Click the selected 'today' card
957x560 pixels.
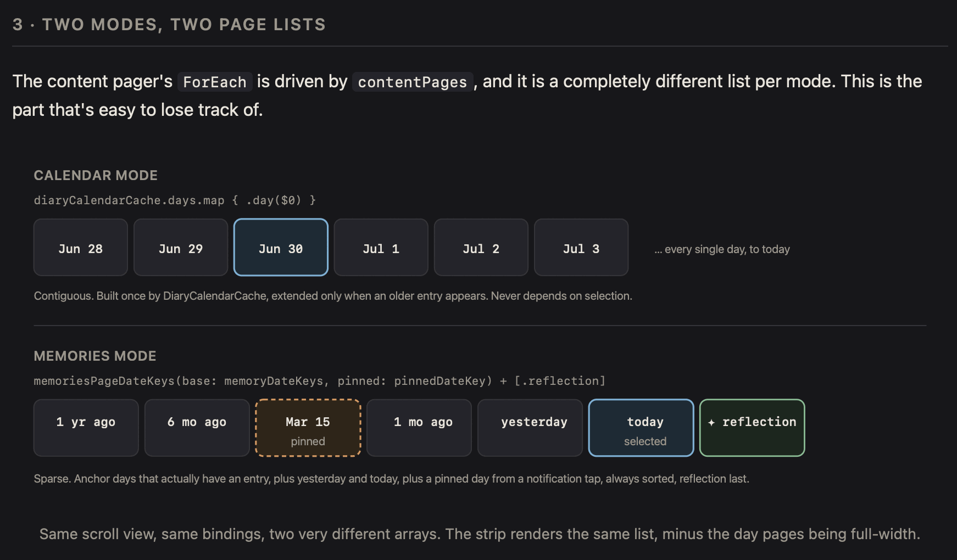641,428
